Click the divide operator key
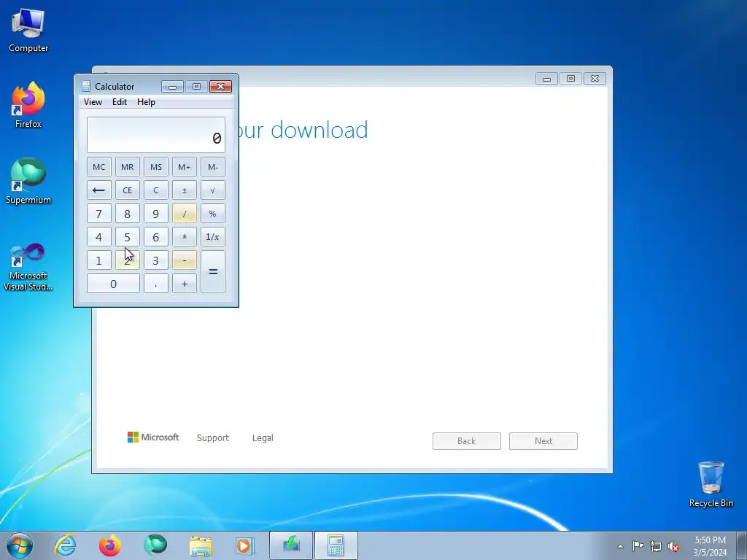This screenshot has width=747, height=560. coord(185,214)
